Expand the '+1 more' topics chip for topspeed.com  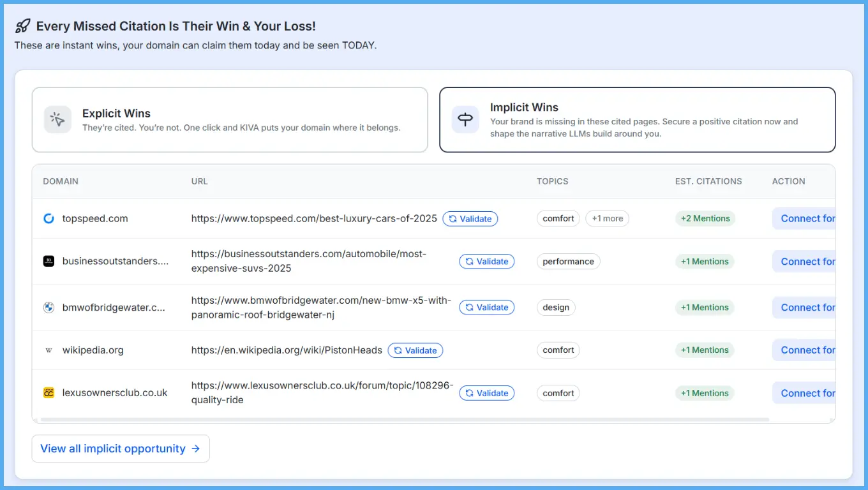607,218
